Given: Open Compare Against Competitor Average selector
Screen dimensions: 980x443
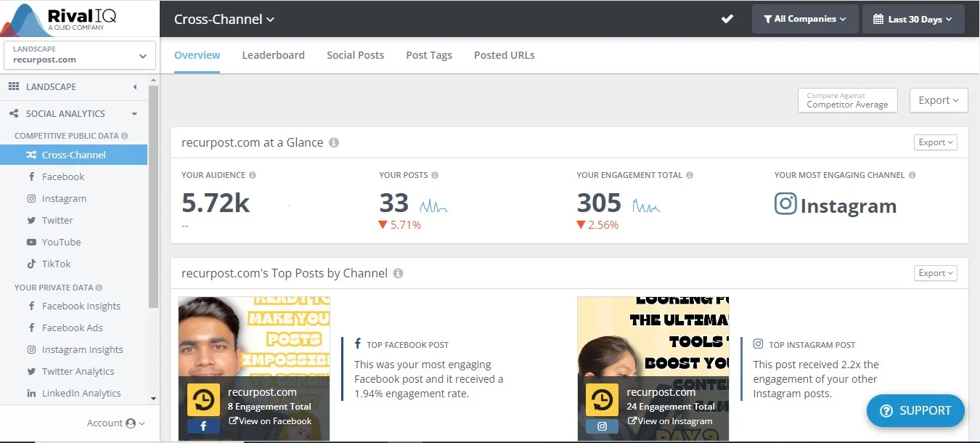Looking at the screenshot, I should click(x=847, y=100).
